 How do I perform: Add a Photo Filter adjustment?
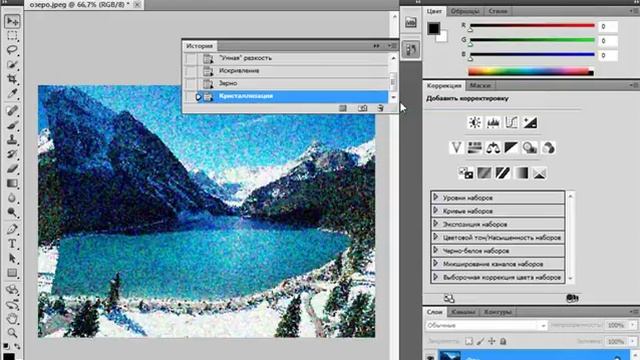point(530,148)
